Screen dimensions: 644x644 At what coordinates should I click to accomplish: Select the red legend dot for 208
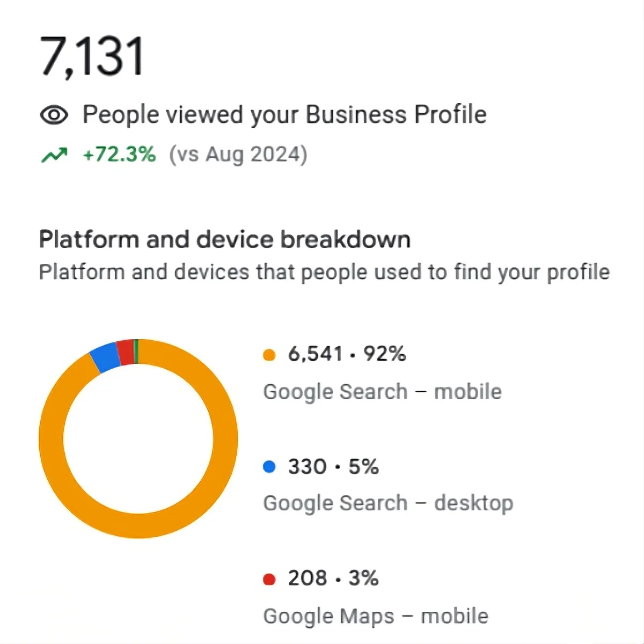coord(269,579)
